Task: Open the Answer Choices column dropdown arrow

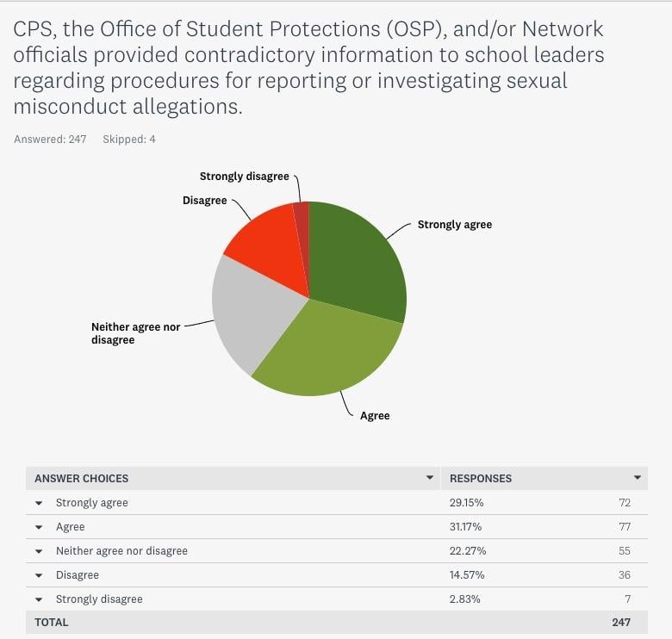Action: coord(429,478)
